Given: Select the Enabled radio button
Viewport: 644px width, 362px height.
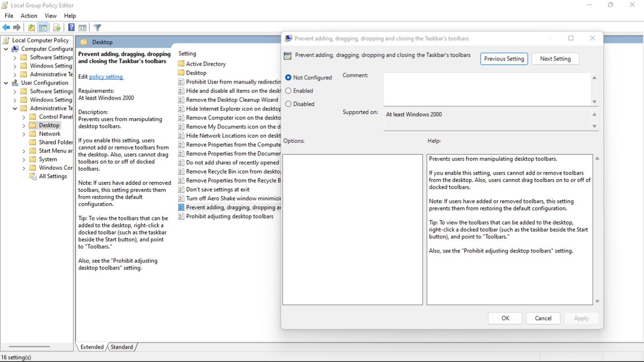Looking at the screenshot, I should [x=288, y=90].
